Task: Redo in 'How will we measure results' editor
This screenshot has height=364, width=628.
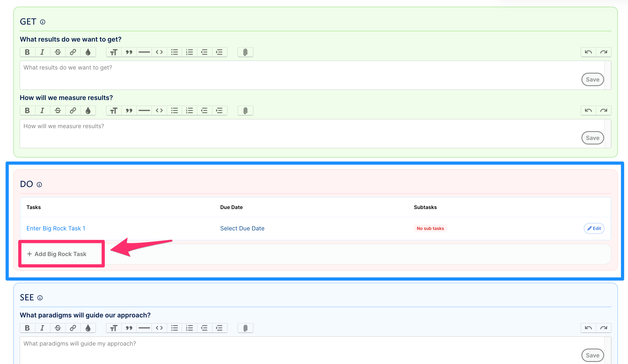Action: 604,110
